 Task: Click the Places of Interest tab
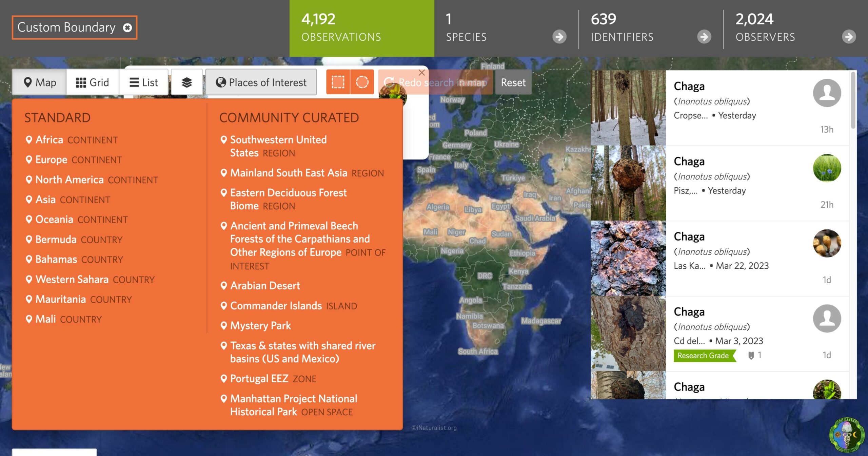tap(261, 82)
